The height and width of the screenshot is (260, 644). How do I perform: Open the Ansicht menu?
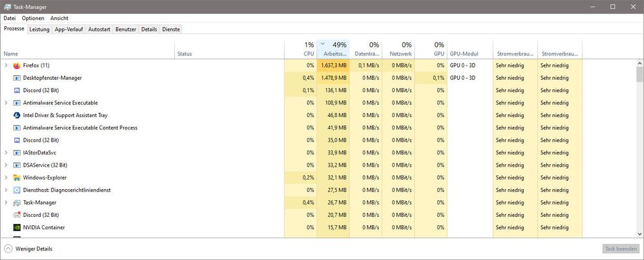[x=59, y=19]
